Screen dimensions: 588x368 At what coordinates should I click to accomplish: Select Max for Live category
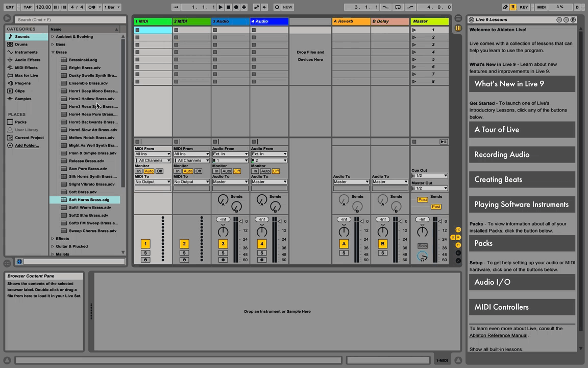[x=27, y=76]
